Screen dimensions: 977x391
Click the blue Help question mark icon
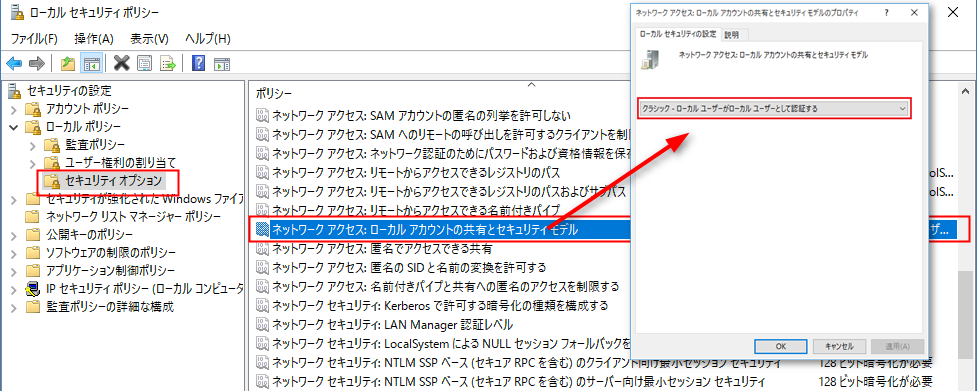point(199,63)
